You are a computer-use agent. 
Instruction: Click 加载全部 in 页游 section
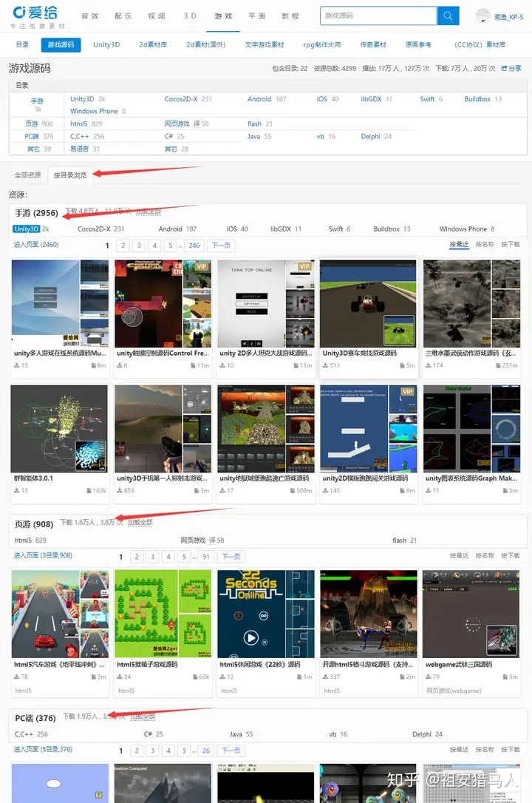[x=140, y=522]
